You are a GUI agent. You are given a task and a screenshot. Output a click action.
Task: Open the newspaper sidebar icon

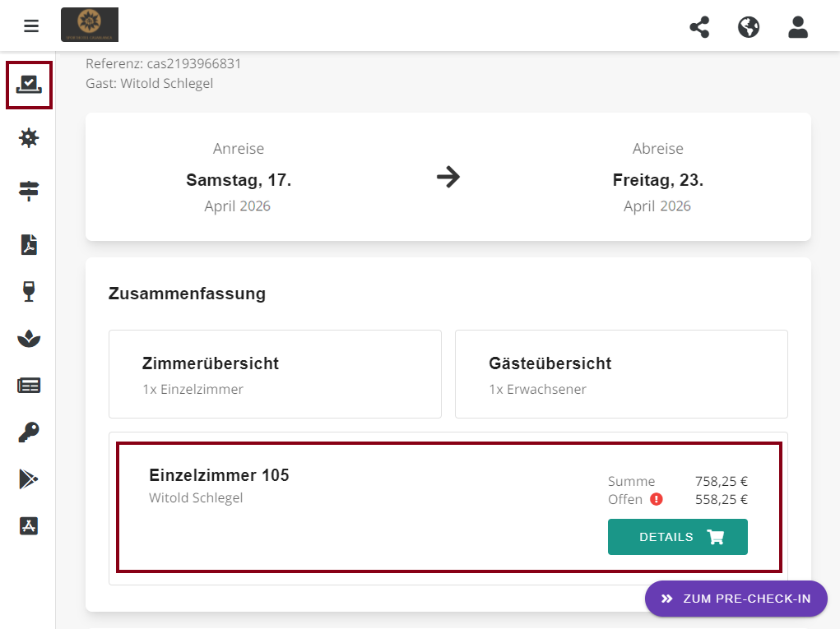[x=29, y=385]
